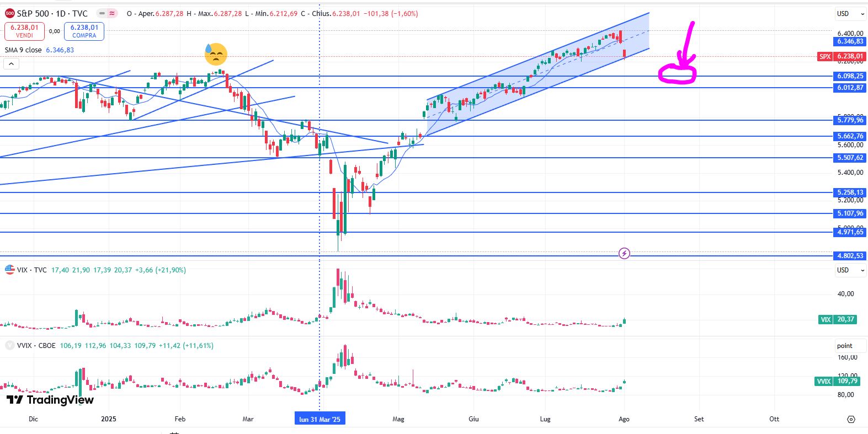The image size is (868, 434).
Task: Click the lun 31 Mar '25 date marker
Action: pos(320,419)
